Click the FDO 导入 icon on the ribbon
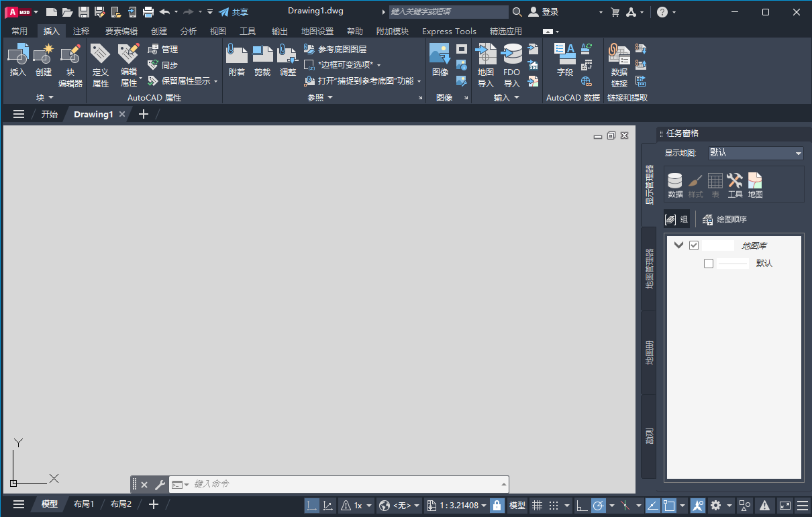Viewport: 812px width, 517px height. pos(511,64)
